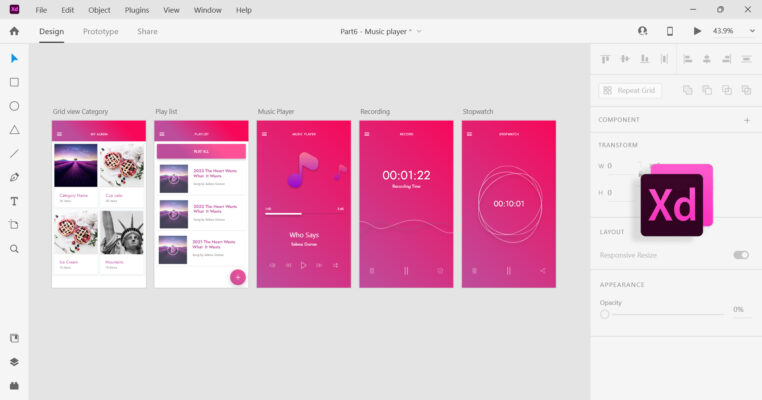Select the Line tool
This screenshot has width=762, height=400.
tap(14, 154)
